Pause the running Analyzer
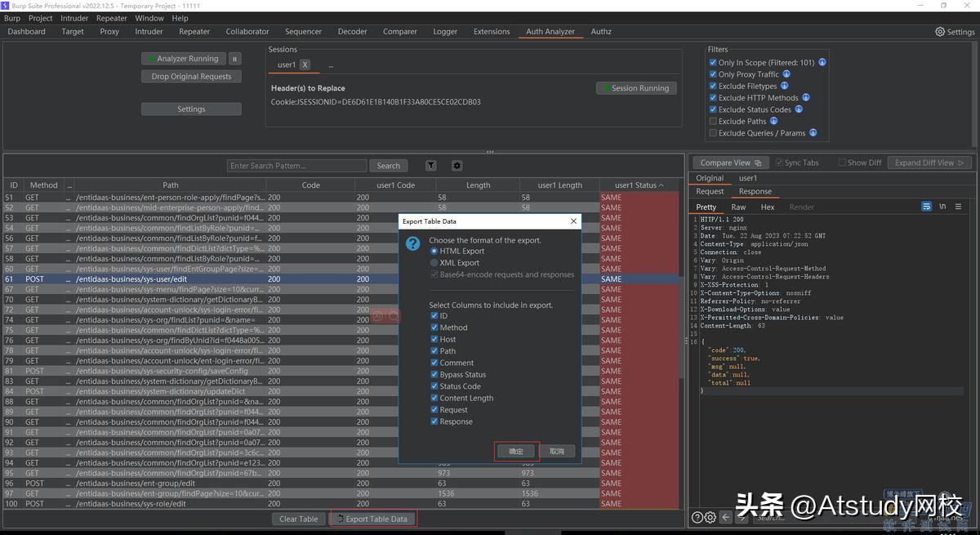 click(234, 58)
